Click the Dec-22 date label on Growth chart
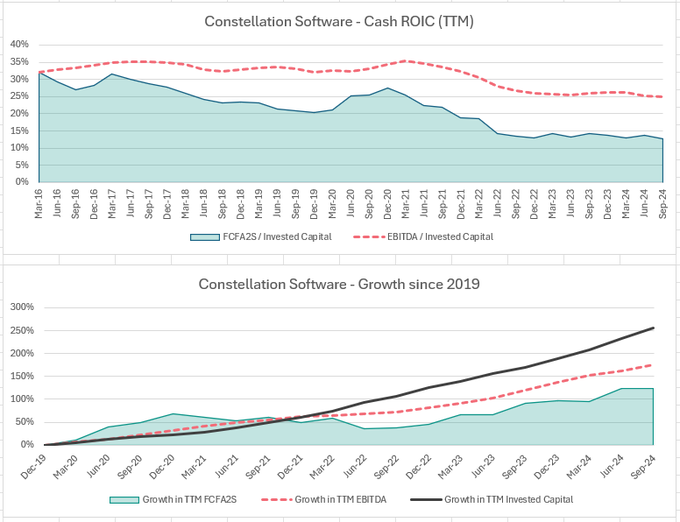This screenshot has height=522, width=680. click(418, 466)
